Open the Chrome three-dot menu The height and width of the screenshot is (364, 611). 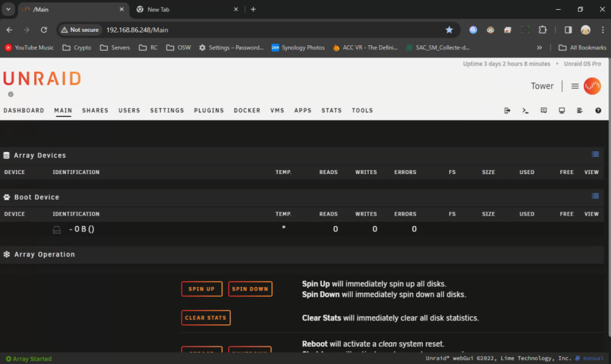(603, 30)
